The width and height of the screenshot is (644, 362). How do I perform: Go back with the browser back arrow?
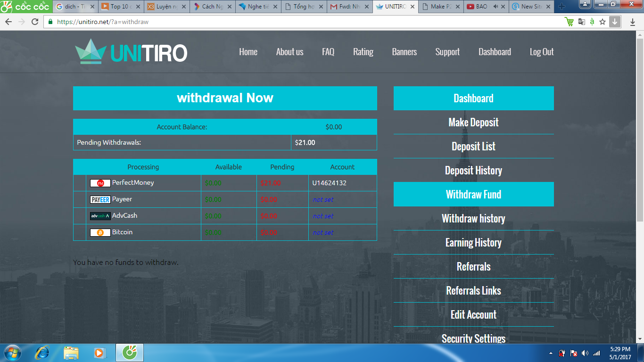tap(8, 22)
